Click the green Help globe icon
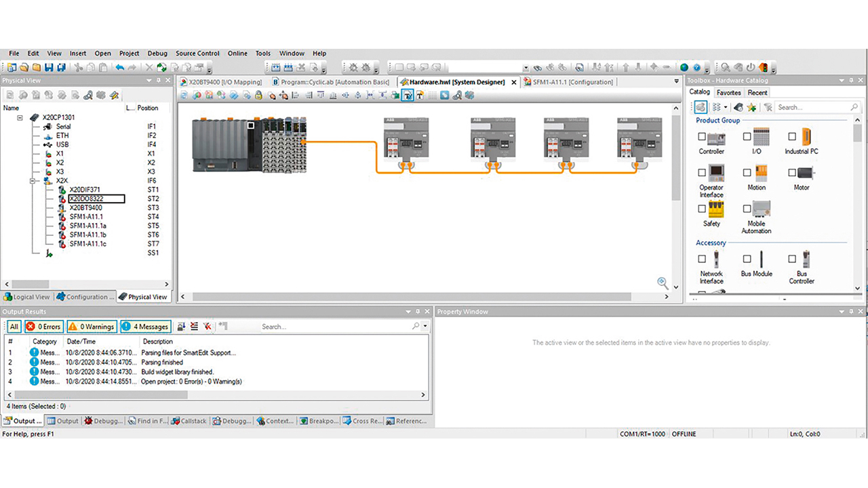This screenshot has height=488, width=868. click(684, 68)
